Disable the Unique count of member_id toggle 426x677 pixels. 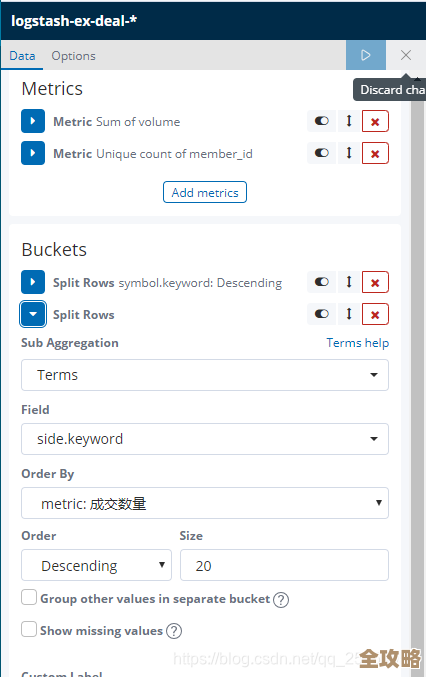click(x=322, y=153)
